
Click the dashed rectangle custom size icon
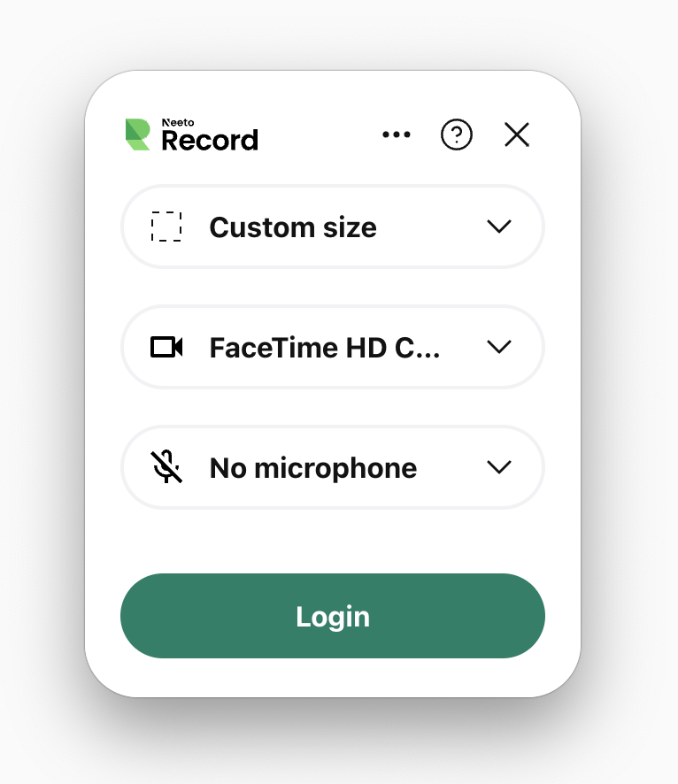(166, 227)
